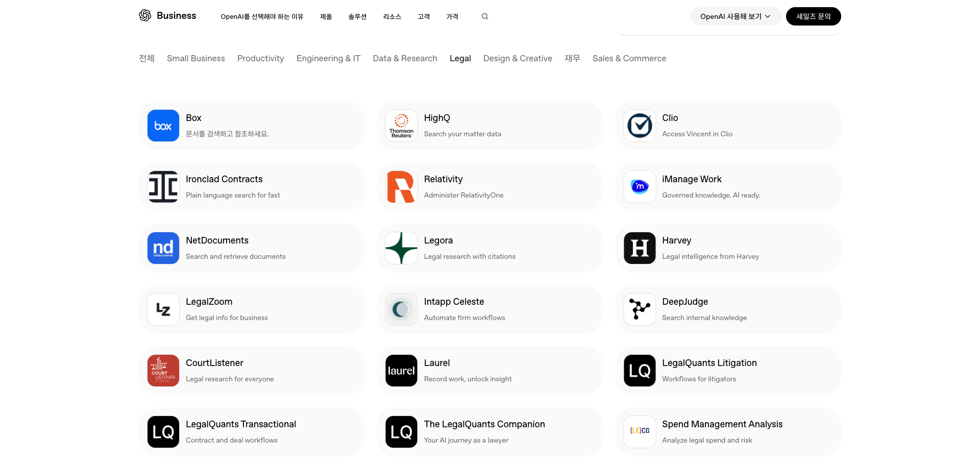Open the OpenAI를 선택해야 하는 이유 menu
This screenshot has width=980, height=463.
[262, 17]
